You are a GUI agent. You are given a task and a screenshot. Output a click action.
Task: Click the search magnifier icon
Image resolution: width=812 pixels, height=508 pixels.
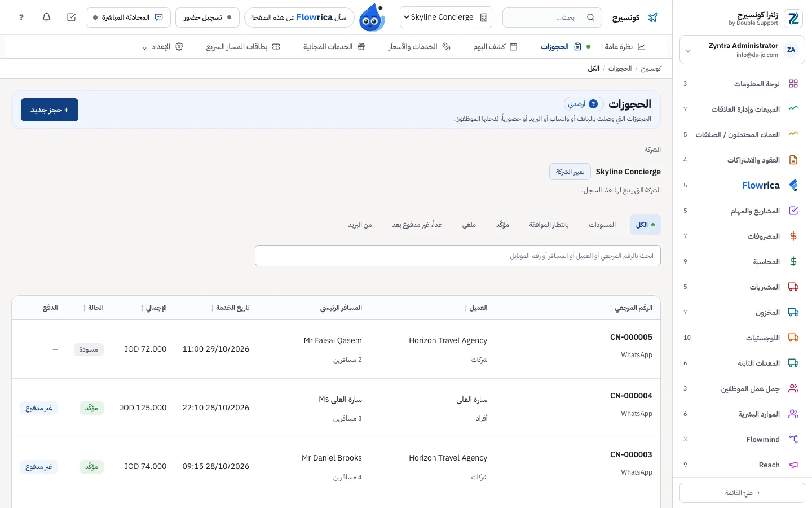click(x=590, y=17)
